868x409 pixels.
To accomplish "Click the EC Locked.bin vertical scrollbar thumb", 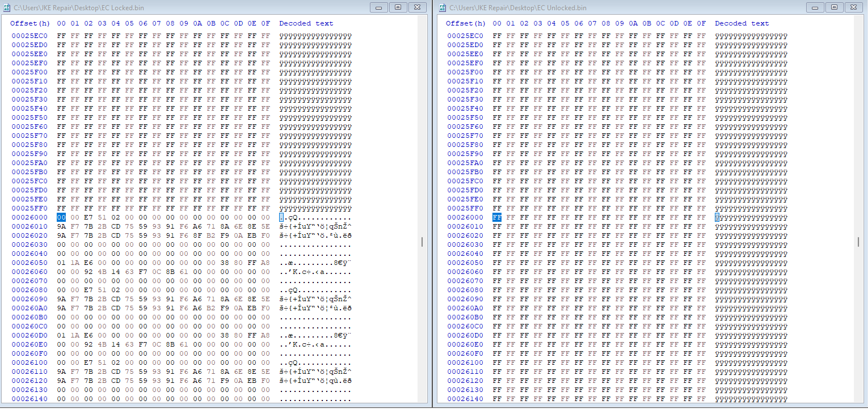I will pos(423,242).
